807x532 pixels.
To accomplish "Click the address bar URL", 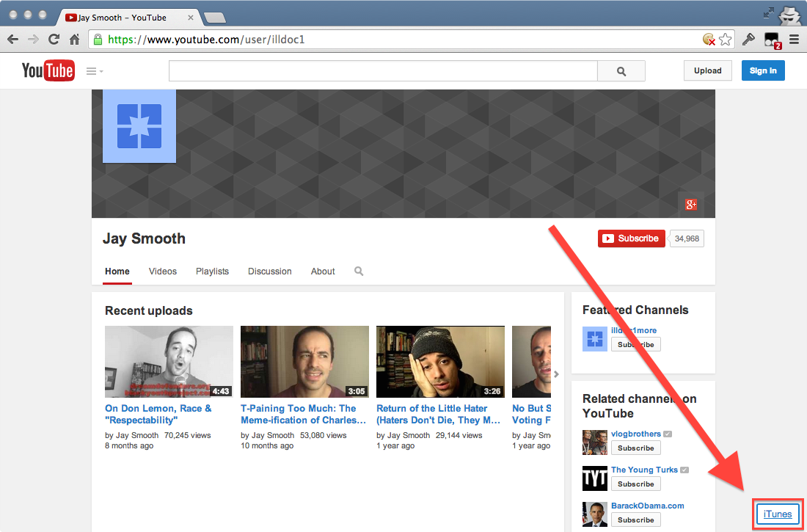I will (x=206, y=40).
